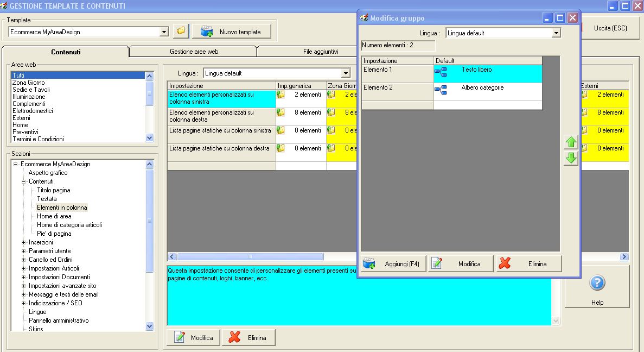Select Albero categorie cell
644x352 pixels.
coord(488,92)
